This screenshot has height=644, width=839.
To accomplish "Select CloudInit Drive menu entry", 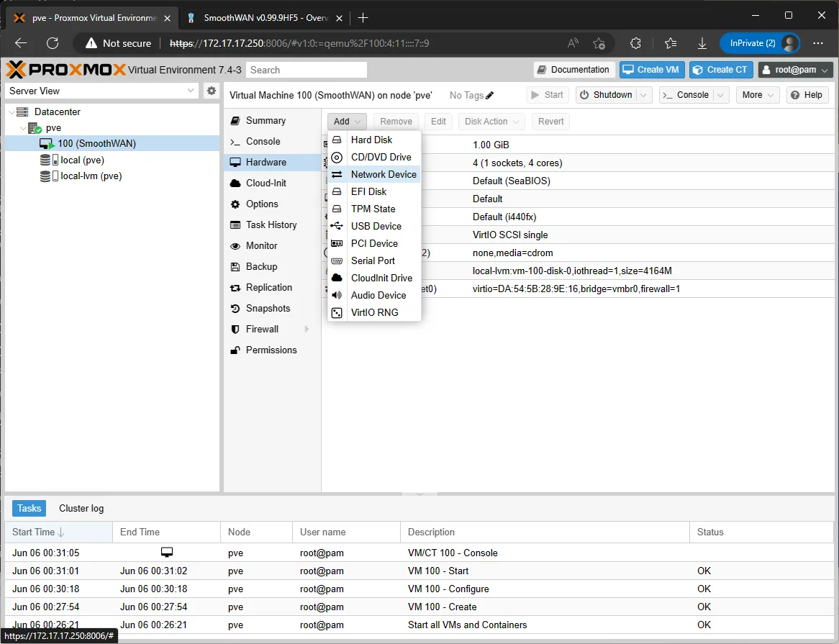I will 374,278.
